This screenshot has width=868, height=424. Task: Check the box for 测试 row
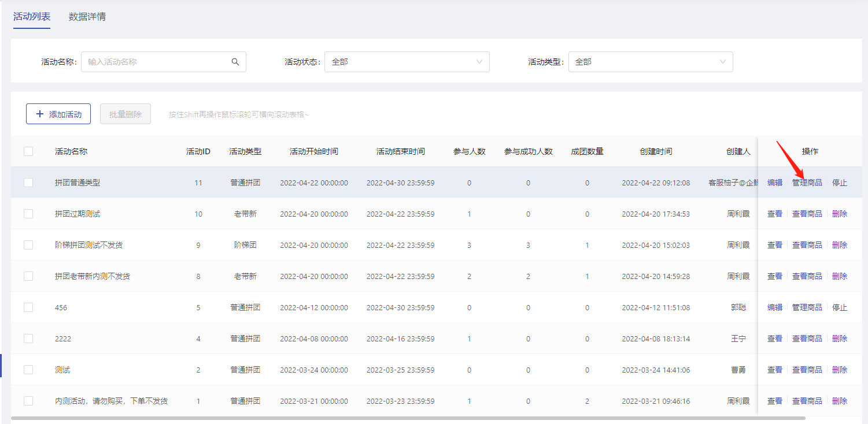[28, 370]
